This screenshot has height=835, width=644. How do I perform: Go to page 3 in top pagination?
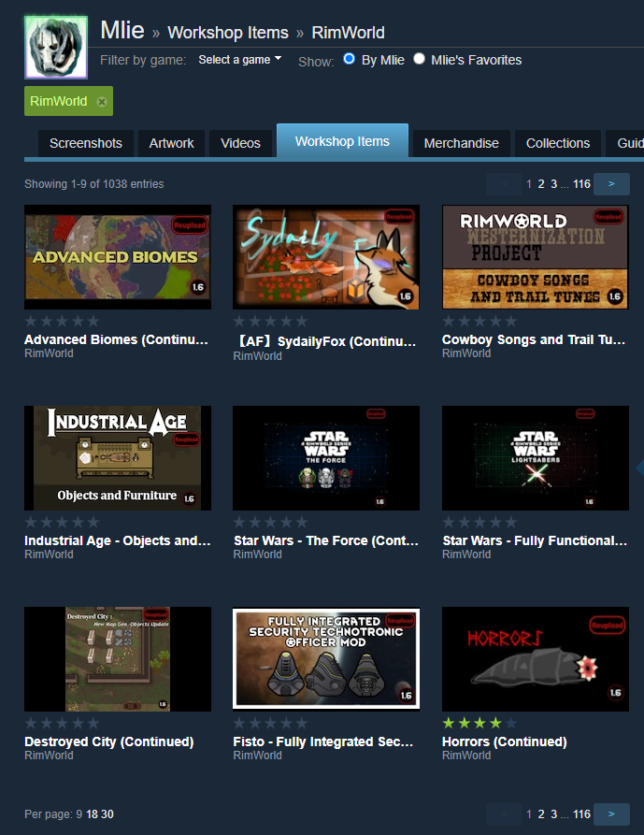point(554,183)
